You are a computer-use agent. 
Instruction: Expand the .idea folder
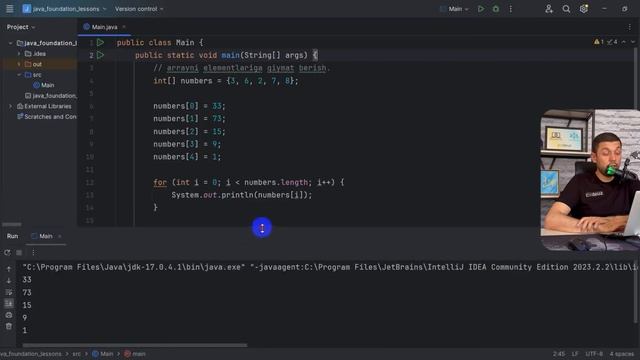(x=19, y=53)
